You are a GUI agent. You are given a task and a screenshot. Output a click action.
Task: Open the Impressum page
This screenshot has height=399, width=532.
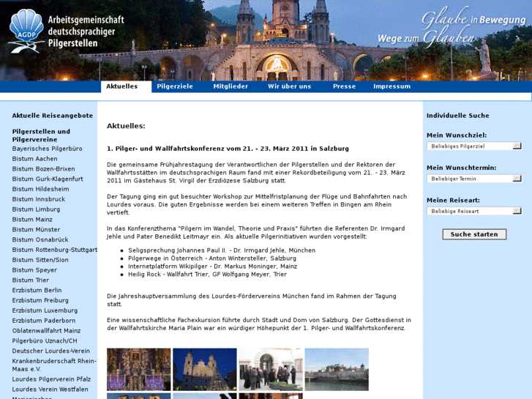pyautogui.click(x=392, y=86)
